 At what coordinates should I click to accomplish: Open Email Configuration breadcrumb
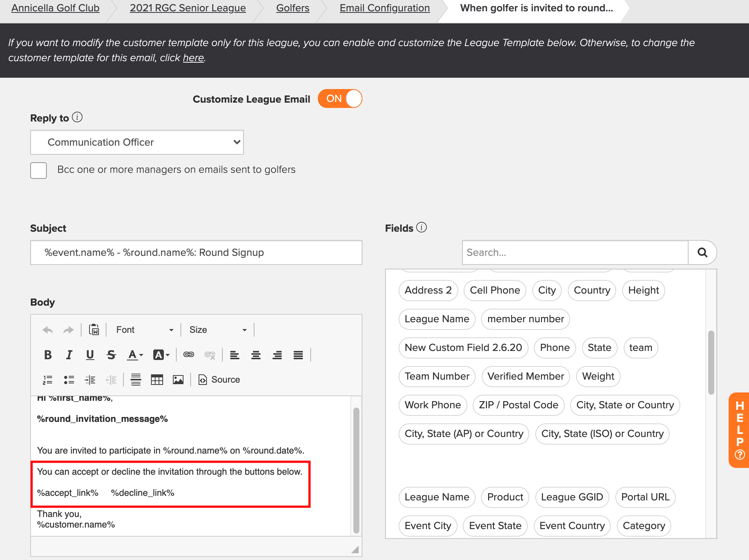point(385,8)
